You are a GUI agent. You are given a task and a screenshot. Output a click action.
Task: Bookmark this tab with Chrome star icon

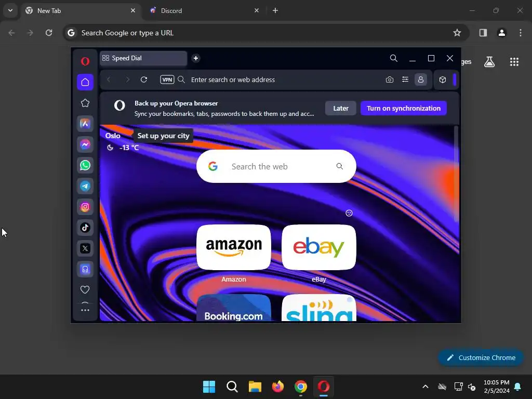point(457,33)
